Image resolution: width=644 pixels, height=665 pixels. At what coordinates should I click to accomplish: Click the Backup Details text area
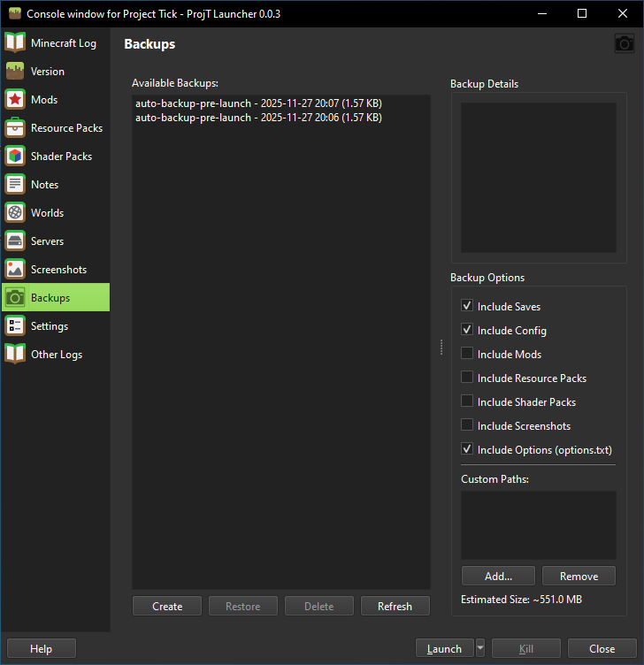click(x=539, y=177)
